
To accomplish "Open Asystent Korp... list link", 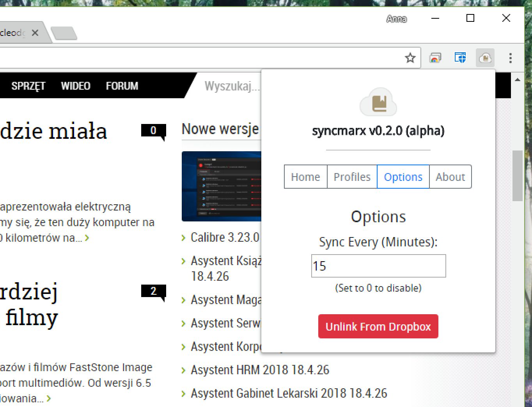I will (x=225, y=346).
